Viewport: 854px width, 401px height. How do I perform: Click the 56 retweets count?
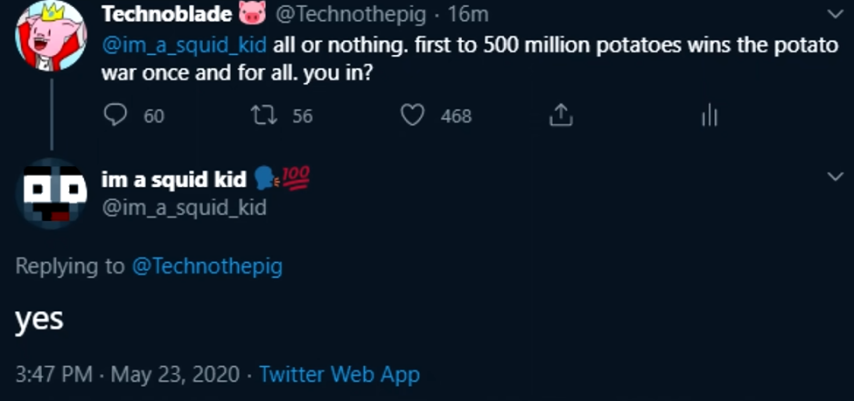302,116
